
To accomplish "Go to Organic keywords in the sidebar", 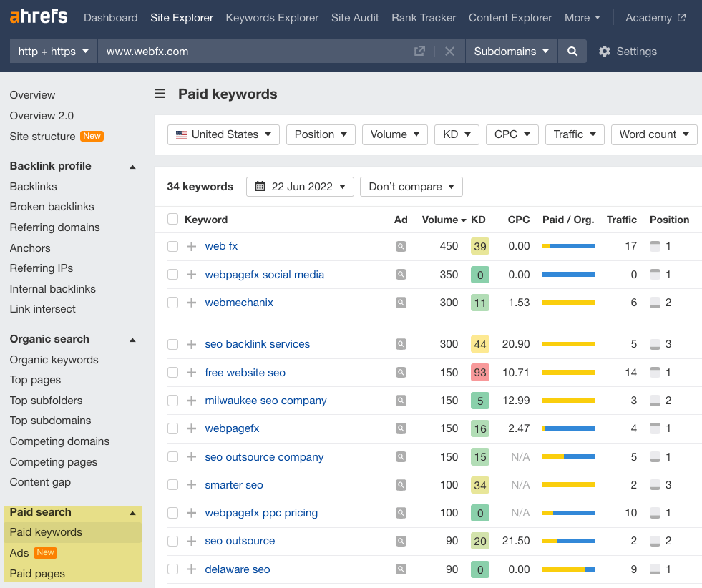I will [x=52, y=359].
